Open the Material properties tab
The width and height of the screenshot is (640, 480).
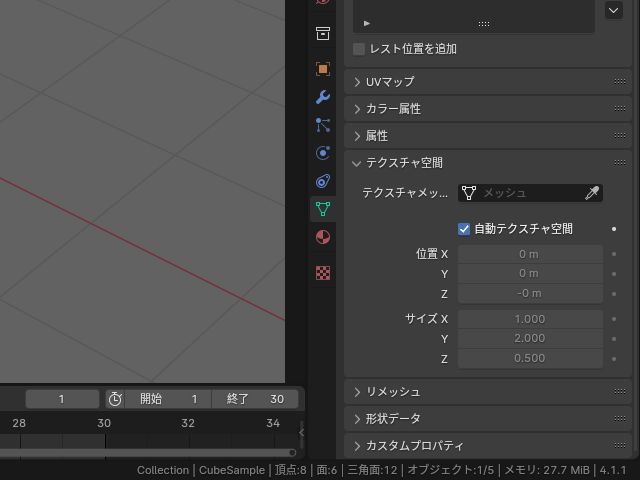coord(323,237)
